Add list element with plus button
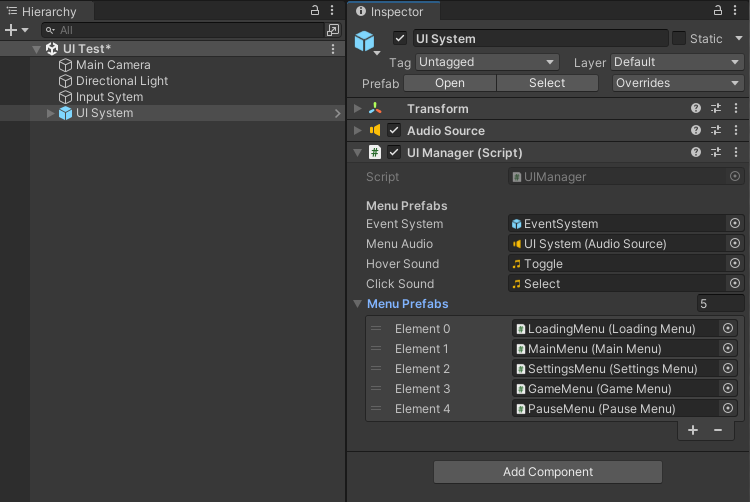 click(693, 430)
